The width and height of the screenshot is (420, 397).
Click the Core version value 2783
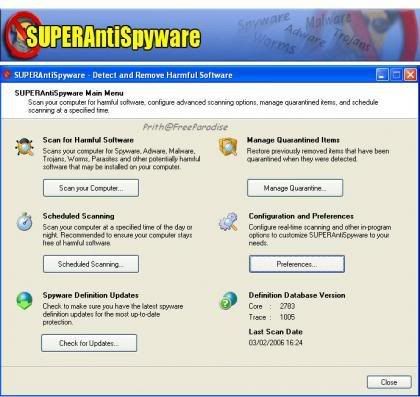pyautogui.click(x=287, y=306)
